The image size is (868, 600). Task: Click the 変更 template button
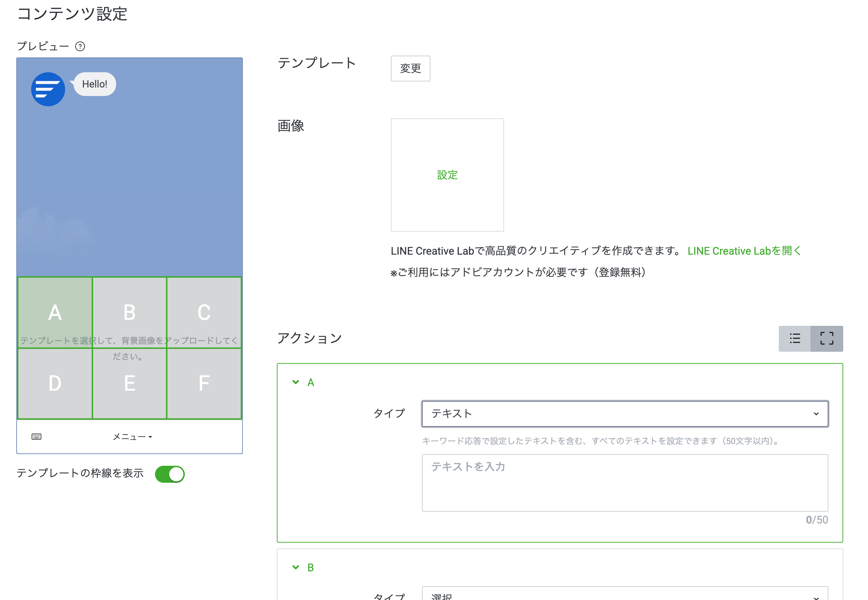coord(410,68)
